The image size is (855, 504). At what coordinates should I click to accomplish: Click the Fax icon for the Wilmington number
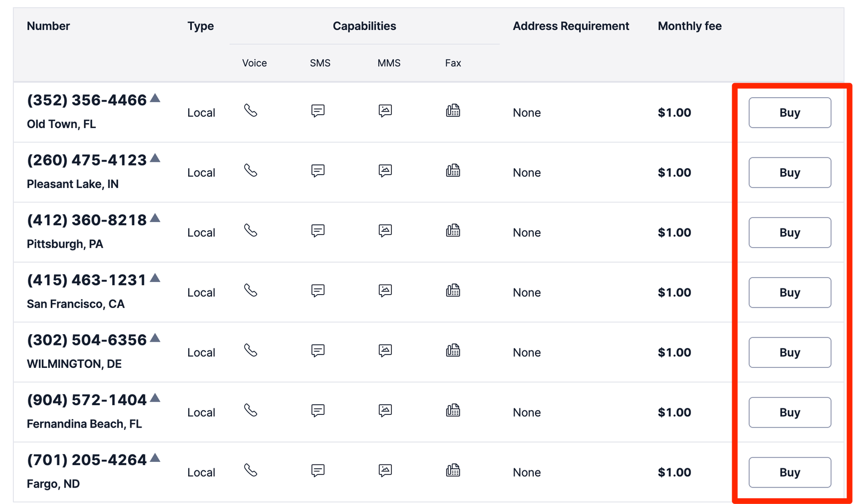click(x=453, y=351)
